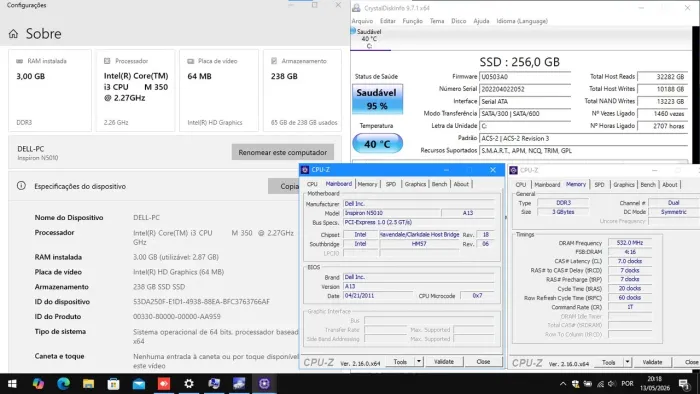Screen dimensions: 700x394
Task: Open Bench tab in Mainboard CPU-Z window
Action: (x=439, y=184)
